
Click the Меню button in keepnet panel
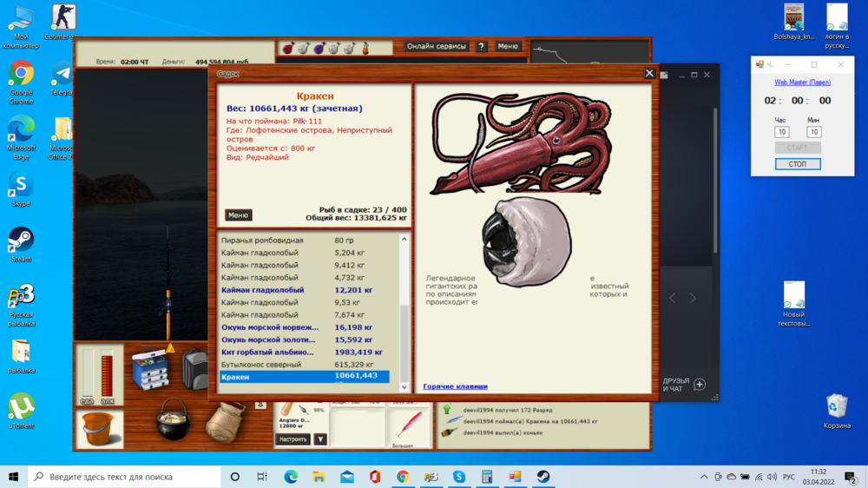(x=238, y=215)
